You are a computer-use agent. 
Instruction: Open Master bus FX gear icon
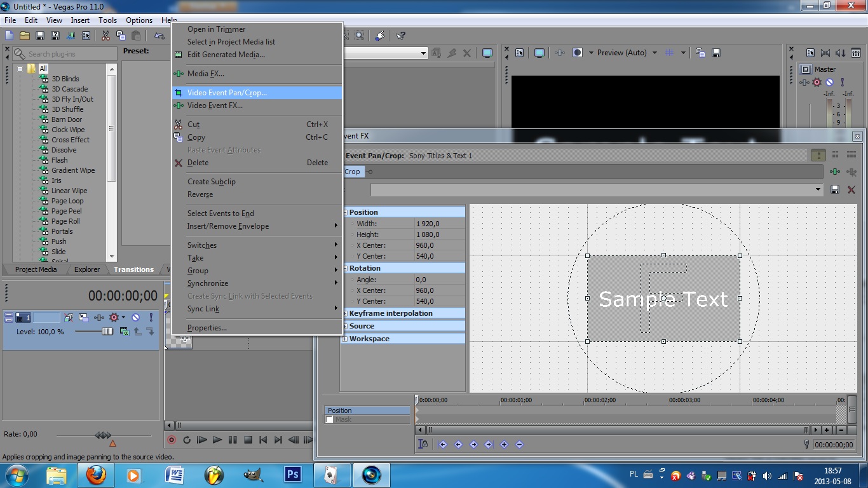point(817,82)
